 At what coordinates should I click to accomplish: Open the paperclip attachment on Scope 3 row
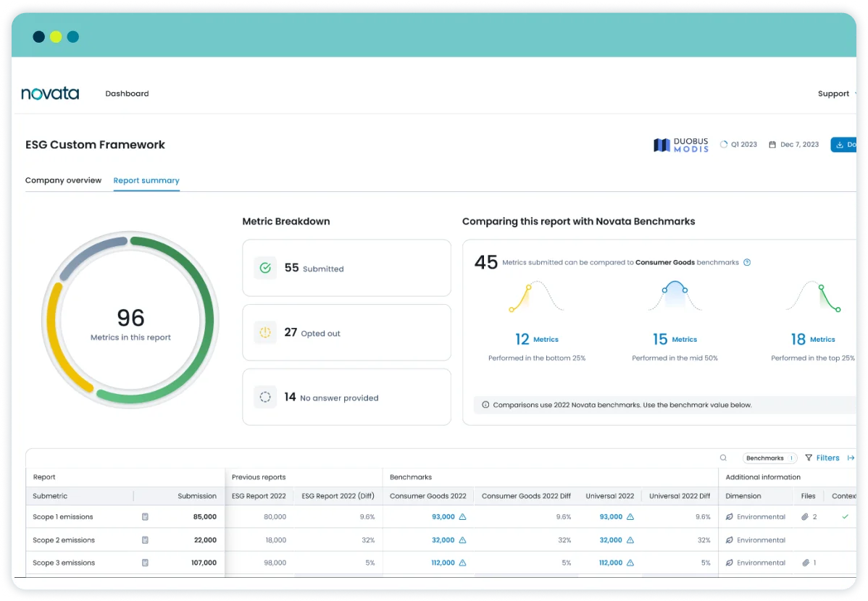(805, 563)
